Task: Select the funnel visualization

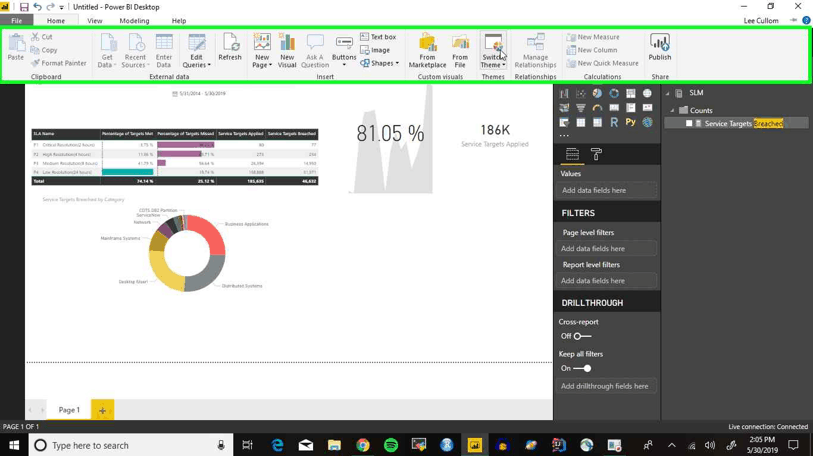Action: click(x=581, y=108)
